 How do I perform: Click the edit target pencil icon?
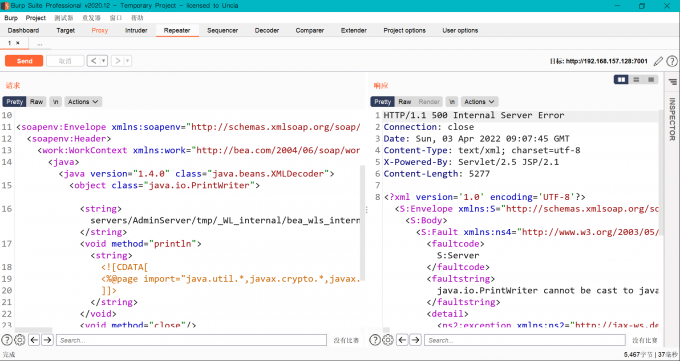(658, 61)
